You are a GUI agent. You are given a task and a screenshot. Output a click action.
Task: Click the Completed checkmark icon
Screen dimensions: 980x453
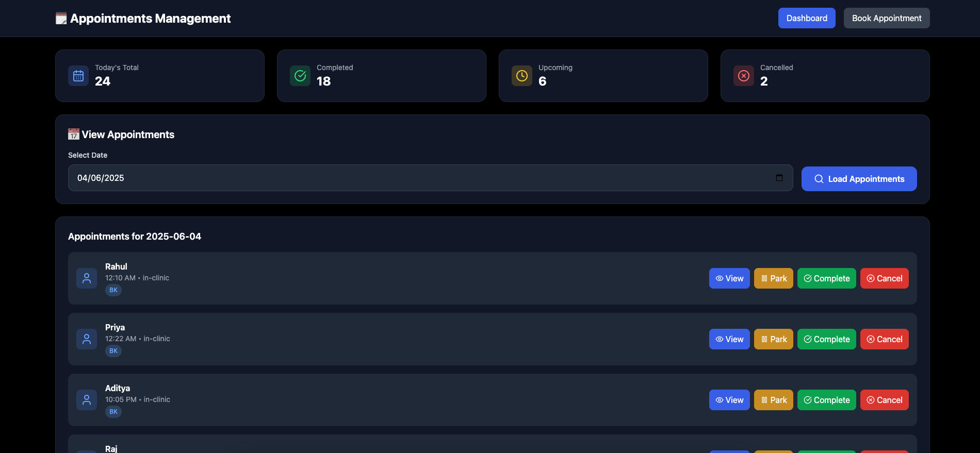(300, 76)
